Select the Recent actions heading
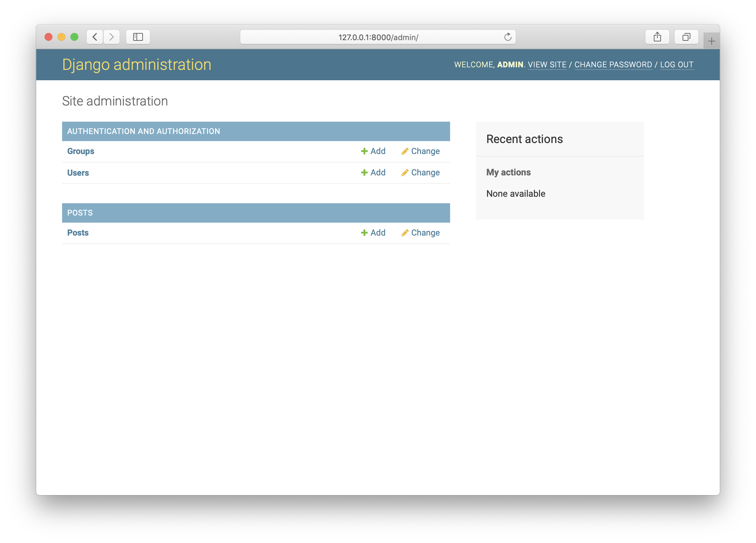 coord(524,139)
